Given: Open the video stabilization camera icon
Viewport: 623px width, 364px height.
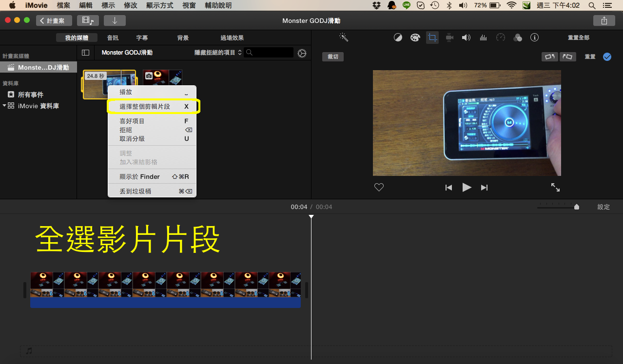Looking at the screenshot, I should tap(449, 38).
